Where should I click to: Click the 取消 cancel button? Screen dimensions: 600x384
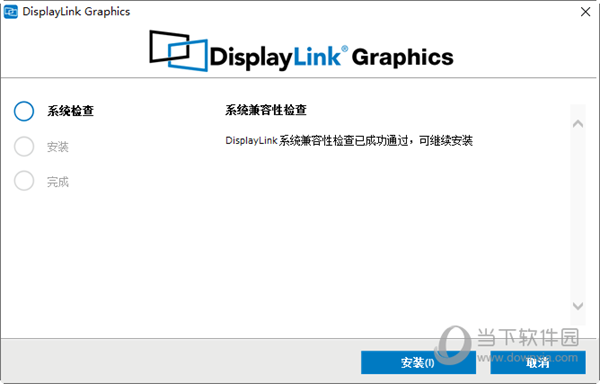[x=538, y=362]
